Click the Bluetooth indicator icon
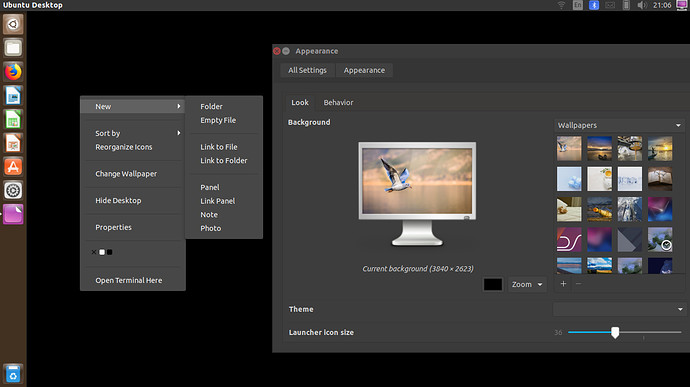Image resolution: width=690 pixels, height=387 pixels. (x=594, y=5)
